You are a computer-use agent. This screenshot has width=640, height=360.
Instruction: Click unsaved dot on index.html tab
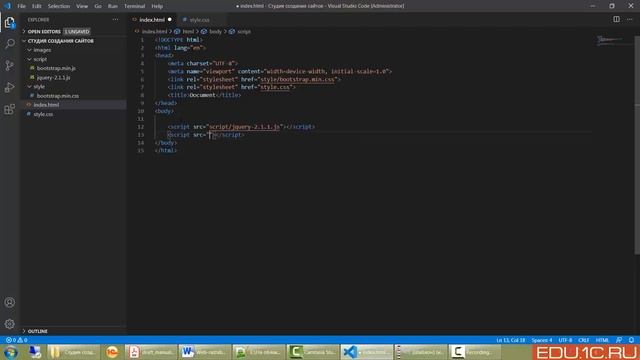(x=170, y=20)
